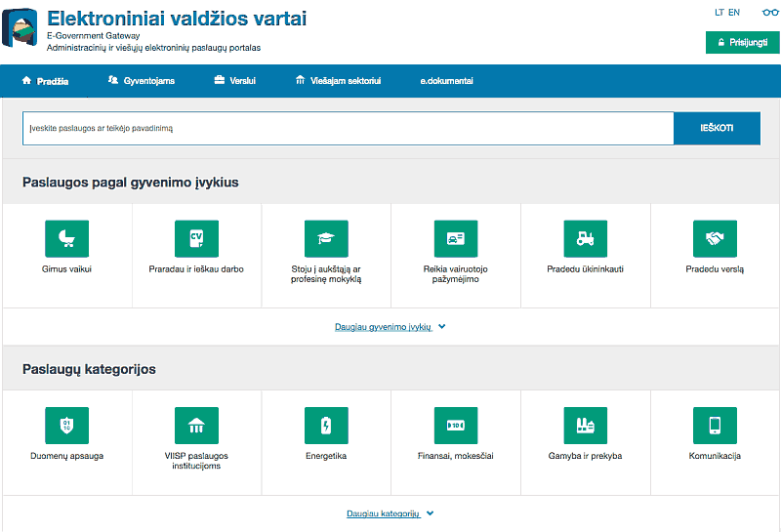This screenshot has height=532, width=781.
Task: Click the home icon beside Pradžia
Action: (26, 80)
